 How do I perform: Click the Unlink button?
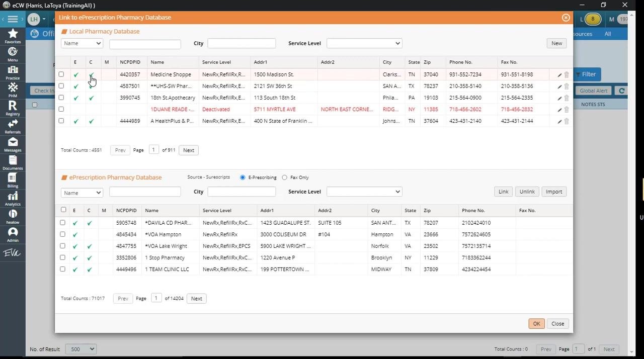(527, 192)
